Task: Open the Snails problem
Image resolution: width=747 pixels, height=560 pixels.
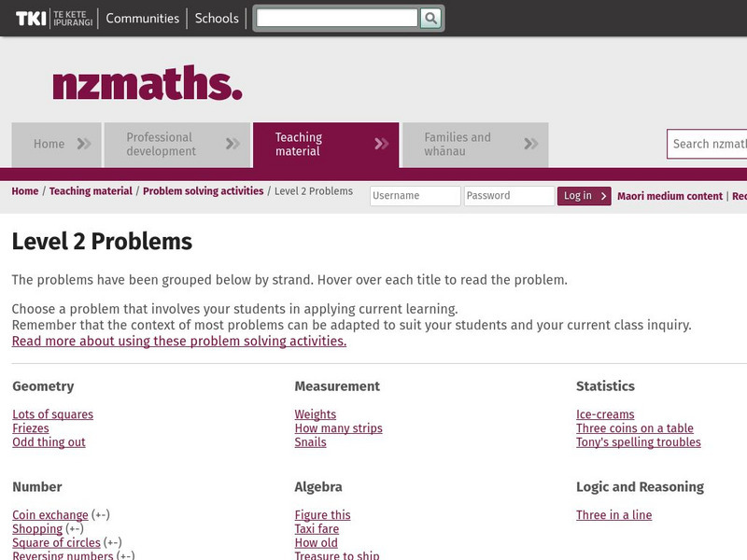Action: pyautogui.click(x=310, y=441)
